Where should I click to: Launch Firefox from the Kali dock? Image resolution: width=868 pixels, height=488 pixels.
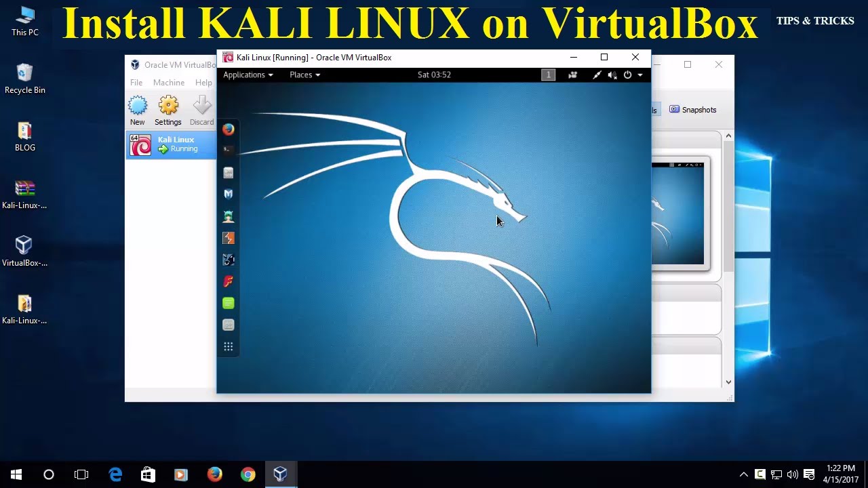[229, 129]
